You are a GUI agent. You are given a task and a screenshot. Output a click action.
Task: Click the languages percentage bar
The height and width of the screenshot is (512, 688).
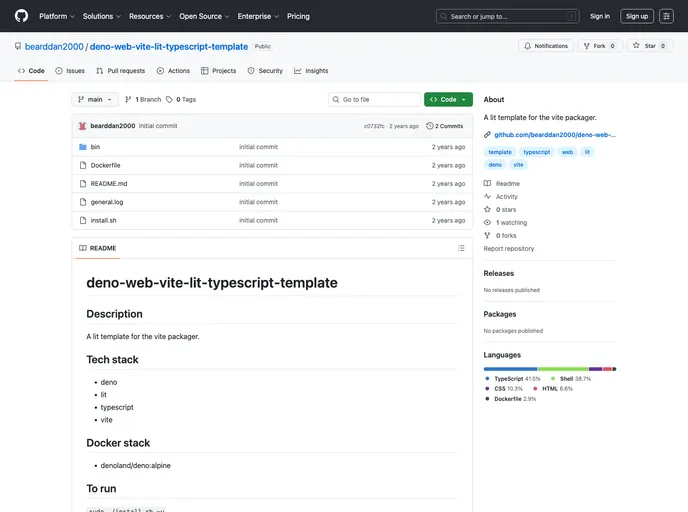[549, 369]
